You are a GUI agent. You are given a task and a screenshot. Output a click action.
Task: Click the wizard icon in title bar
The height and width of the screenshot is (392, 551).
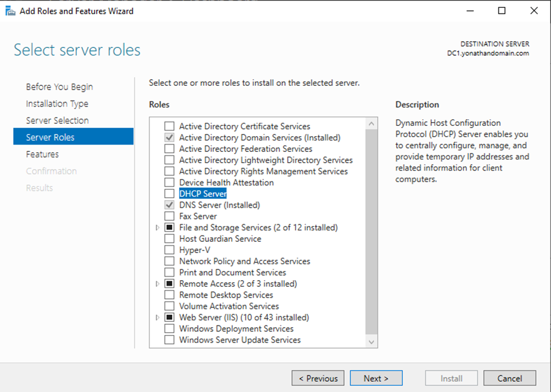10,11
